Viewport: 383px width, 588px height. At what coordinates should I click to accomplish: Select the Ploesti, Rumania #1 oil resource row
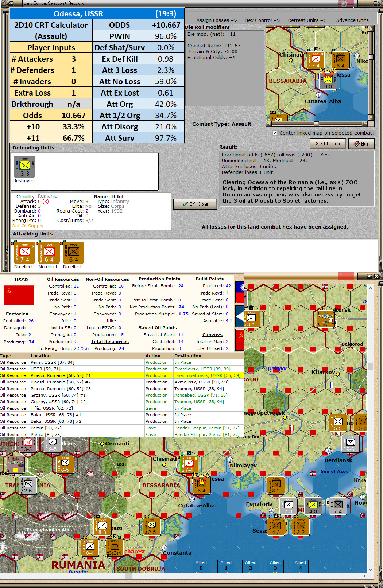tap(122, 375)
